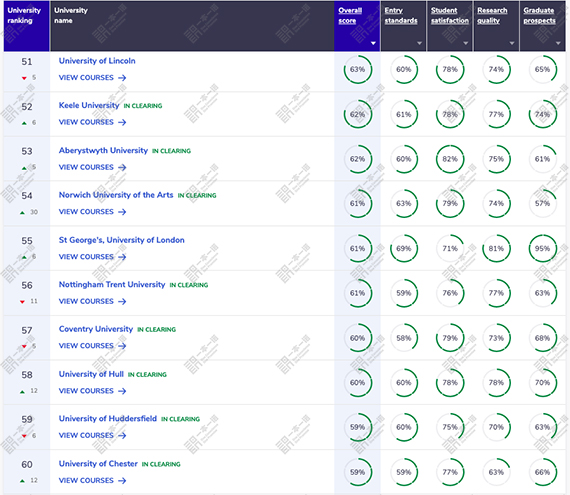Click rank 56 down-arrow change indicator

point(22,302)
